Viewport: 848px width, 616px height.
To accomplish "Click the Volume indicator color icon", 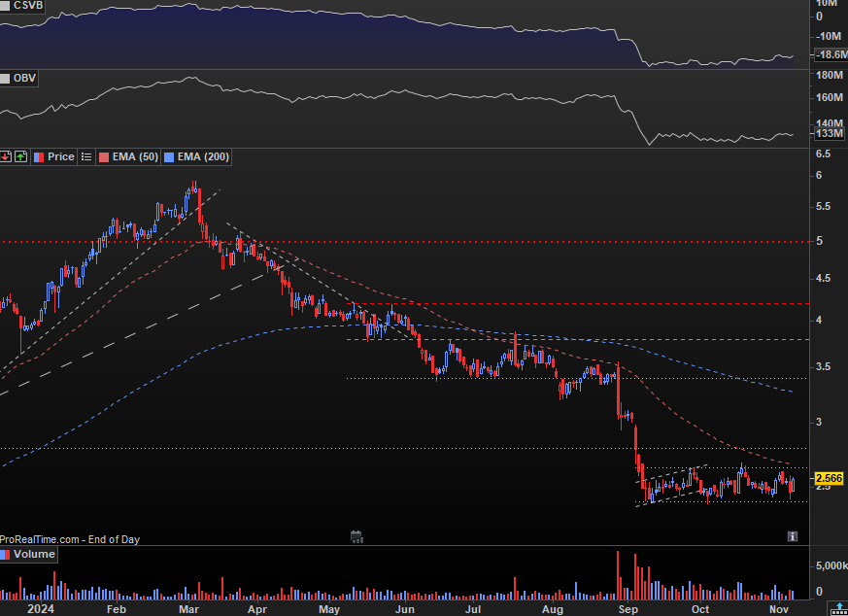I will click(5, 555).
